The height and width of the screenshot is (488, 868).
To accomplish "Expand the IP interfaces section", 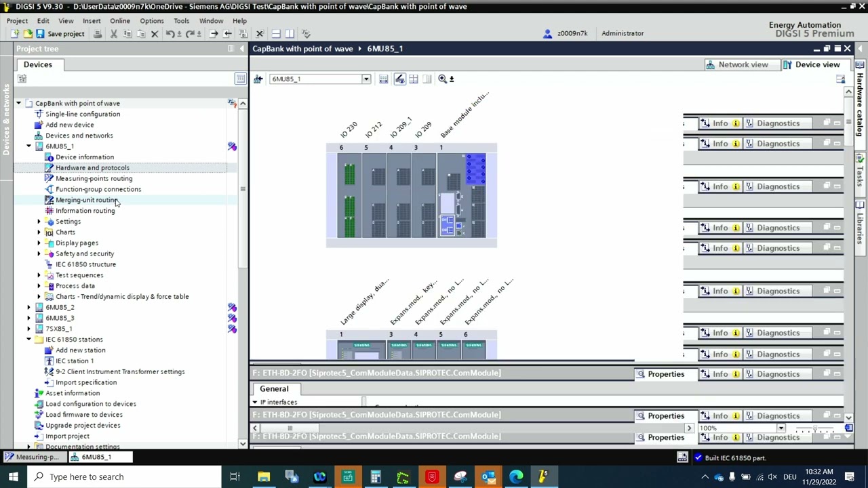I will 255,403.
